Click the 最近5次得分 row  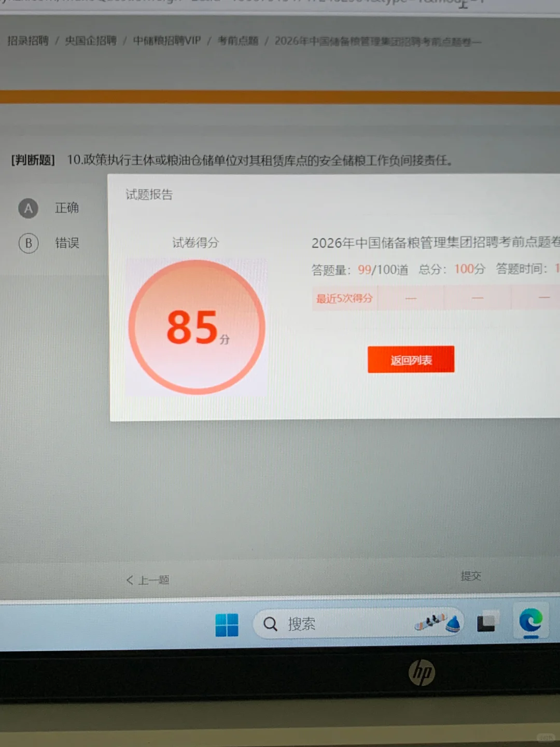(344, 298)
